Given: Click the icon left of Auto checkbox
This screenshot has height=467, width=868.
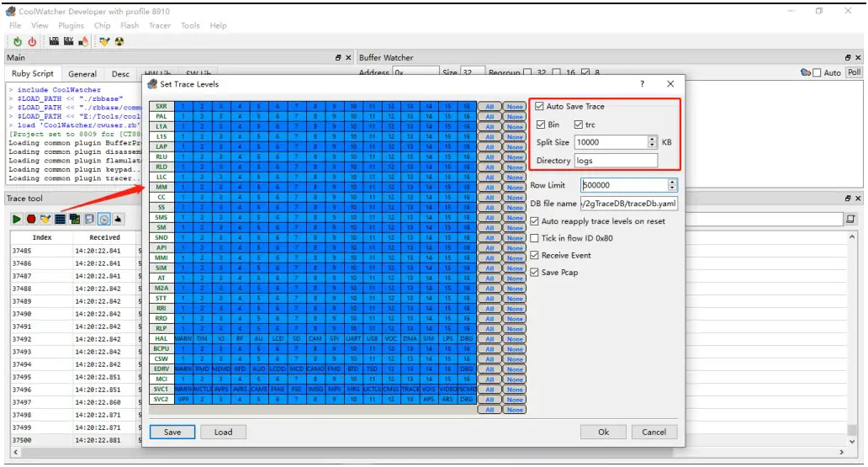Looking at the screenshot, I should tap(806, 72).
